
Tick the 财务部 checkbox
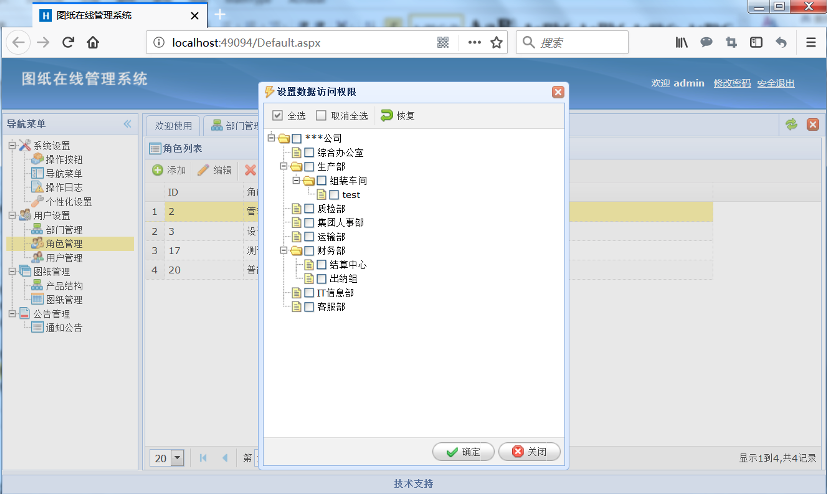point(309,251)
